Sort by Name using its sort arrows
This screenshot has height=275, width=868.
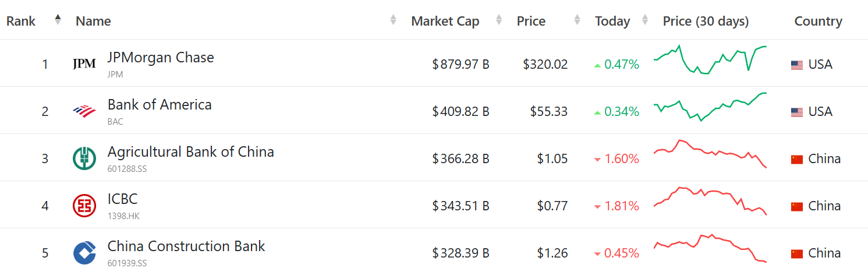(x=393, y=20)
